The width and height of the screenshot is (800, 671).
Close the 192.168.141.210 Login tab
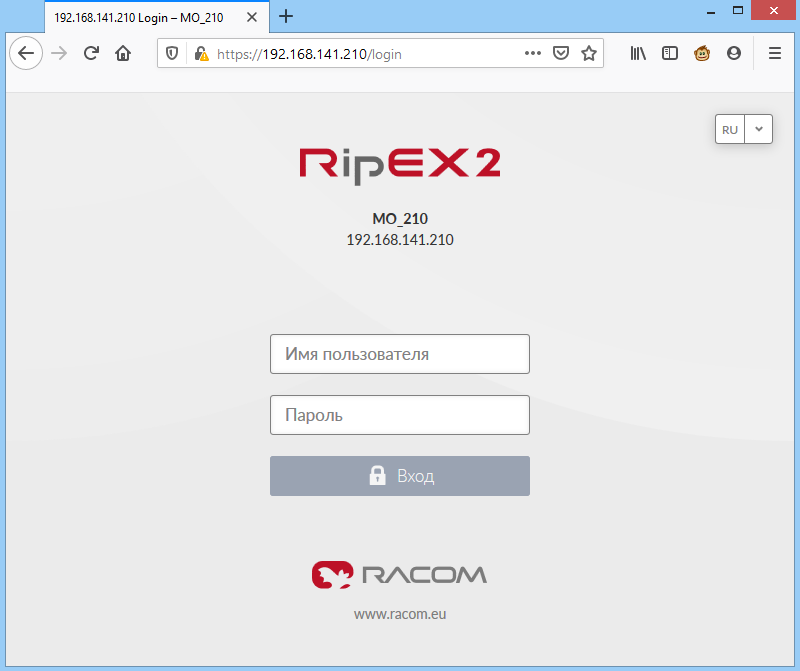[x=252, y=17]
